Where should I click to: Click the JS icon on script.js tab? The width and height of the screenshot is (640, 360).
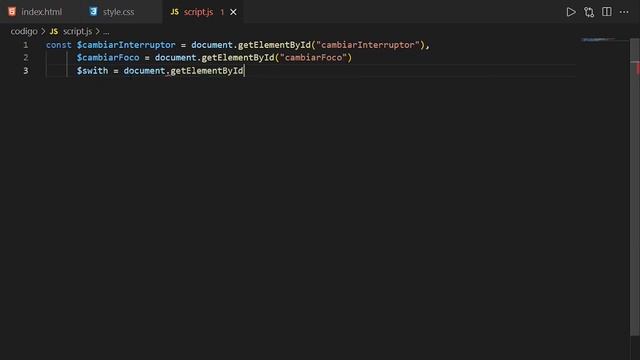coord(174,12)
